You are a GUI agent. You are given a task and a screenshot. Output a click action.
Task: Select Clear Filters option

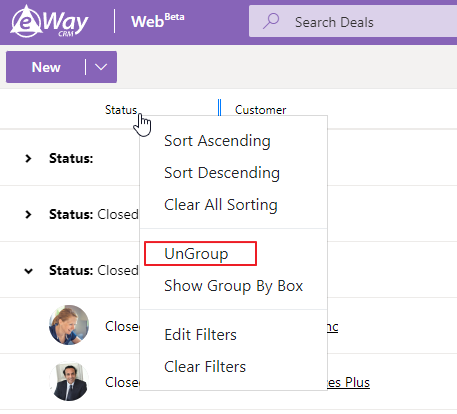tap(205, 367)
